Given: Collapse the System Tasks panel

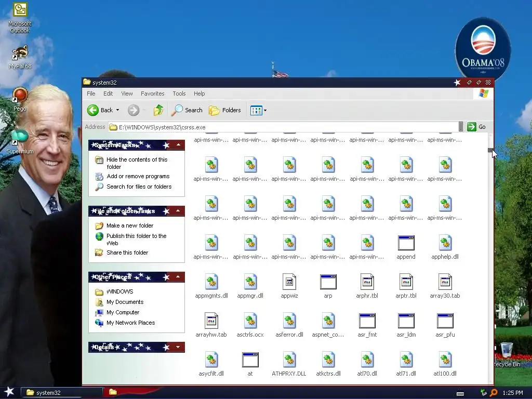Looking at the screenshot, I should pos(178,145).
